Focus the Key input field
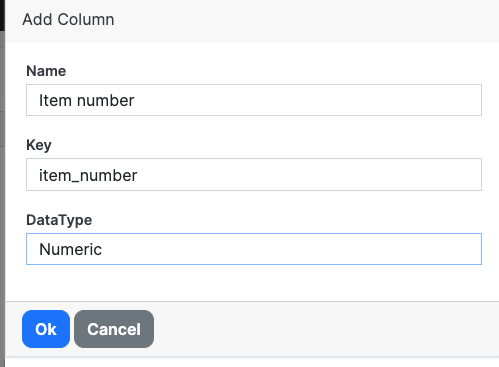Screen dimensions: 499x367 [x=254, y=175]
